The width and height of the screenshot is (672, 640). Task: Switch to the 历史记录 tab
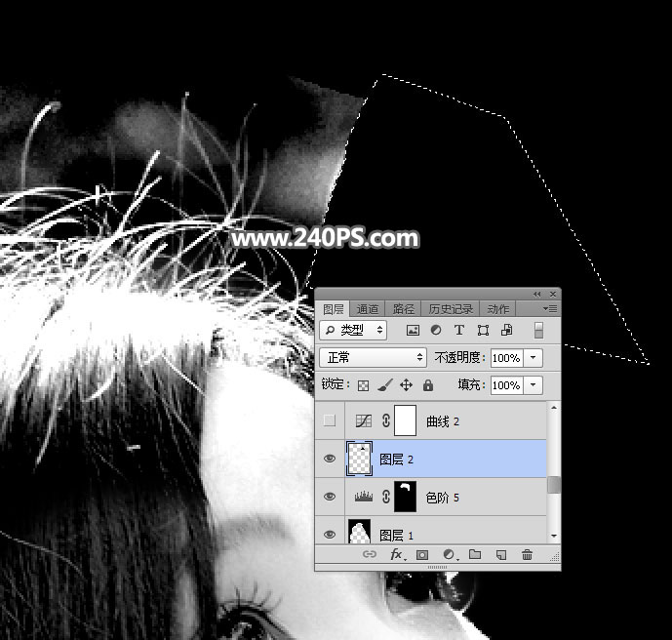451,309
